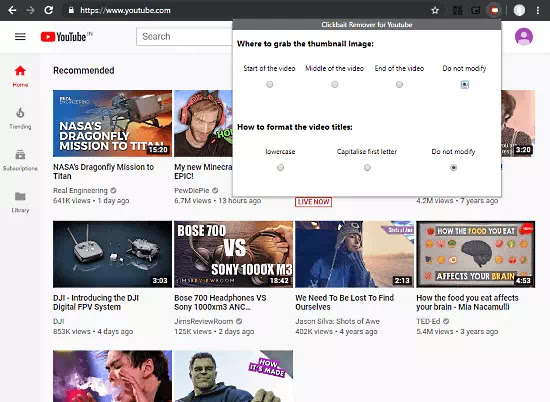Select End of the video thumbnail option
Image resolution: width=550 pixels, height=402 pixels.
(399, 85)
